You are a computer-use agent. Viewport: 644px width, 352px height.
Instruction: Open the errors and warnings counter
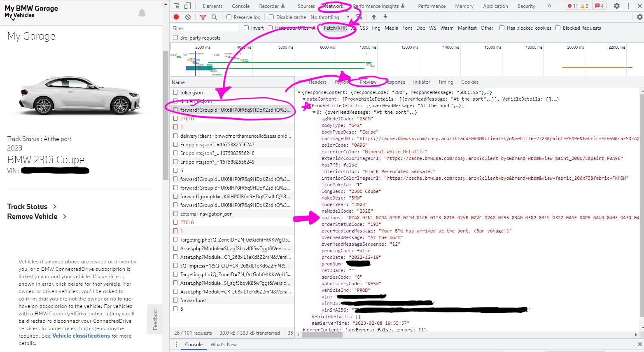pyautogui.click(x=578, y=6)
